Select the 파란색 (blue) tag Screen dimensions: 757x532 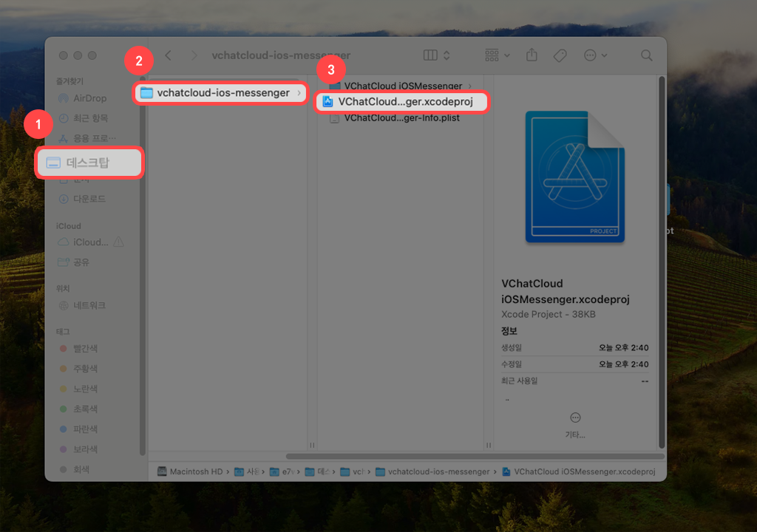pos(85,429)
